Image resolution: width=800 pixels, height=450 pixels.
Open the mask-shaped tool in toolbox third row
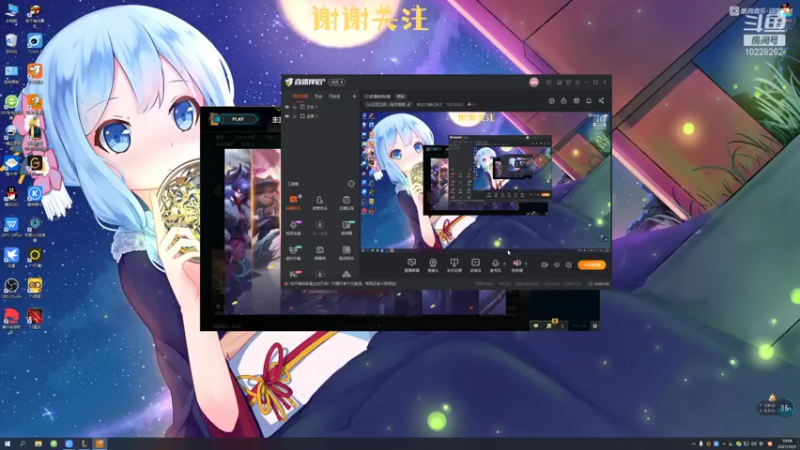293,253
